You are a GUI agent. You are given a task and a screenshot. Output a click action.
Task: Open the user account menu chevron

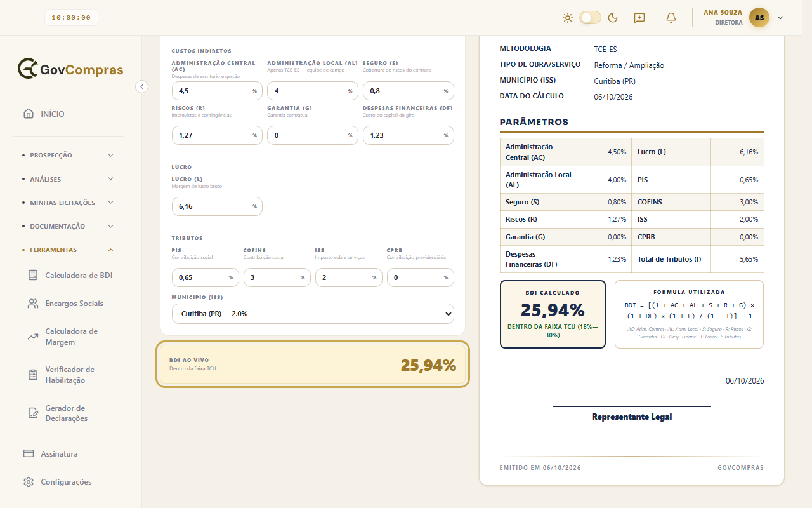coord(780,18)
